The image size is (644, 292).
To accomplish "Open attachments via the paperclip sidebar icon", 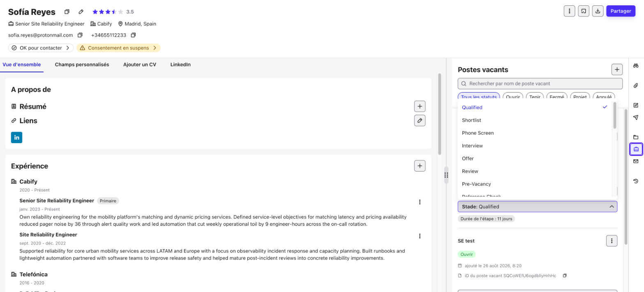I will click(636, 86).
